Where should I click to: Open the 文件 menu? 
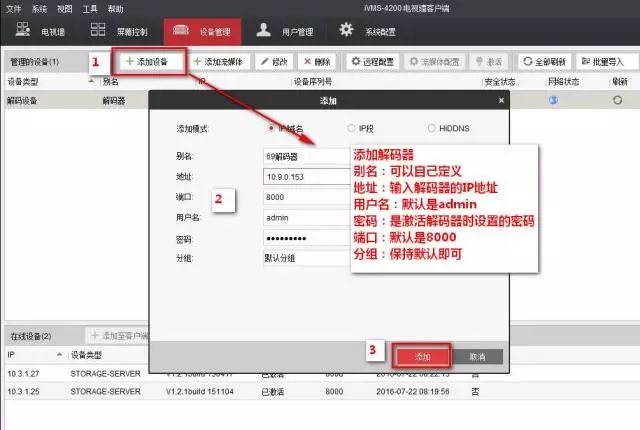(13, 8)
